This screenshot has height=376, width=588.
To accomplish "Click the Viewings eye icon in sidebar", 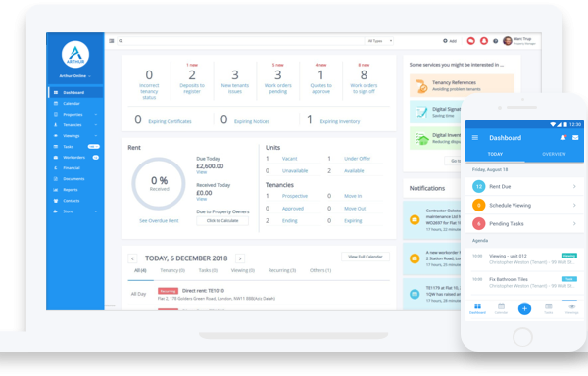I will pos(56,136).
